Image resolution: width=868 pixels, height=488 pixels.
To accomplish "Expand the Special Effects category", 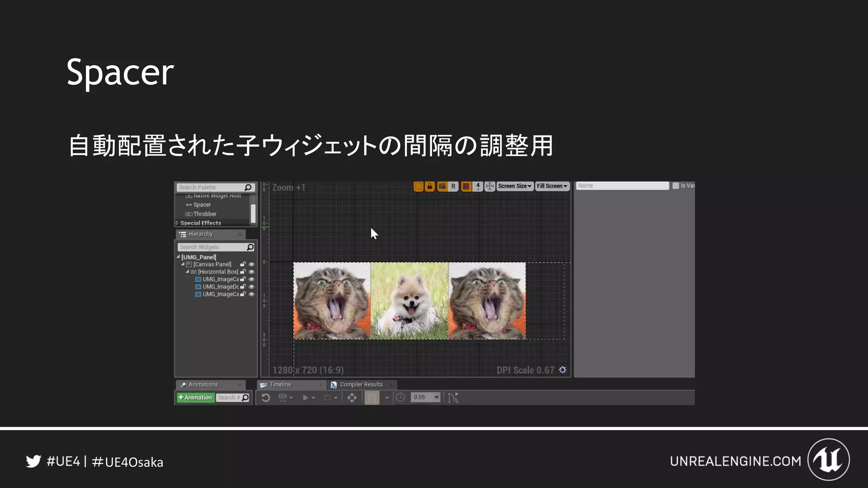I will click(x=177, y=223).
